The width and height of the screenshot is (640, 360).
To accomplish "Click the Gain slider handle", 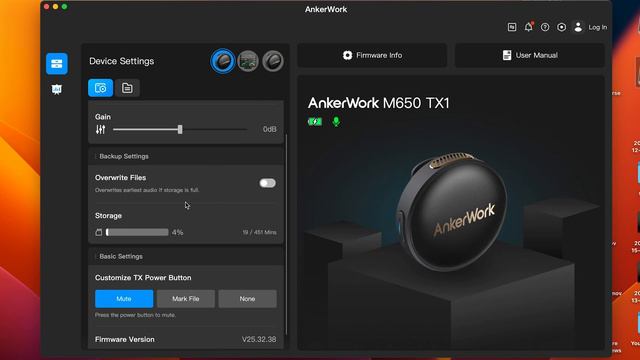I will pyautogui.click(x=180, y=129).
